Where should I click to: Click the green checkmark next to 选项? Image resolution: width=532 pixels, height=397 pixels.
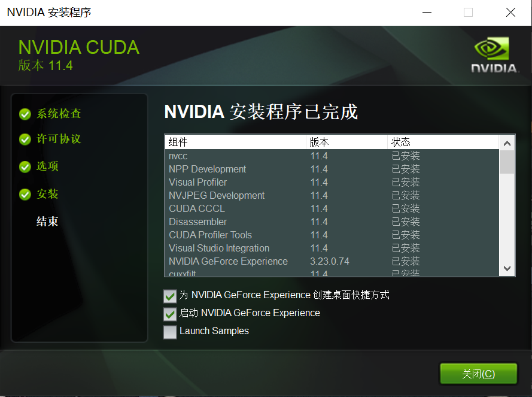point(25,166)
